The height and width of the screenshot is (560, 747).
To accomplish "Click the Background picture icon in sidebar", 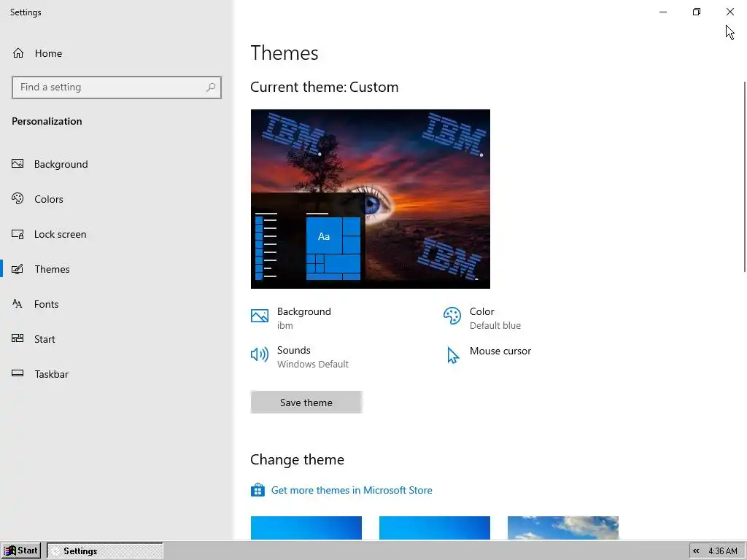I will [x=18, y=164].
